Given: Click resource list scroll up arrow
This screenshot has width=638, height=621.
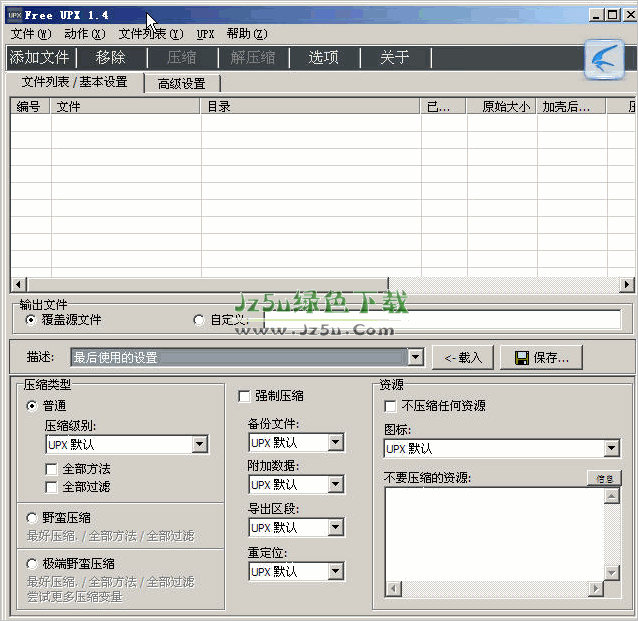Looking at the screenshot, I should click(612, 496).
